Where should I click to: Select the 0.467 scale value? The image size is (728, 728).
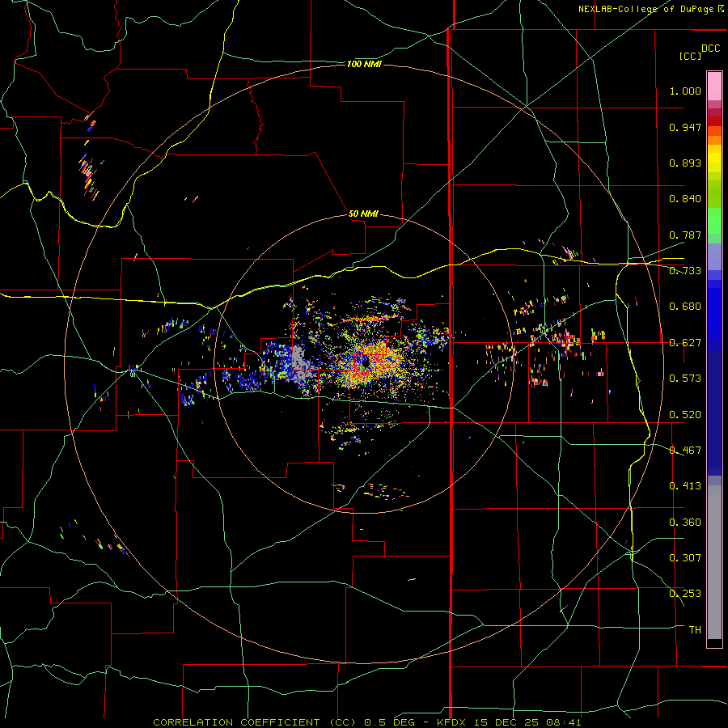(685, 451)
